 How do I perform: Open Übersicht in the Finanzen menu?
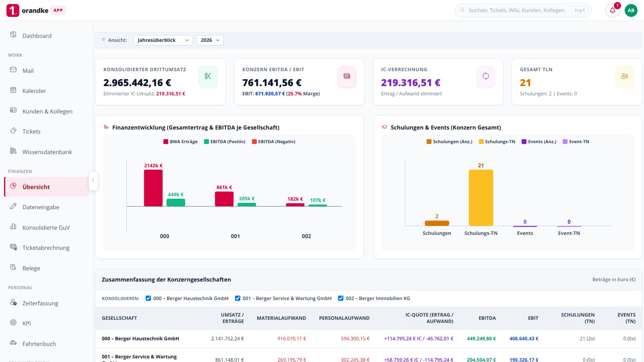47,187
